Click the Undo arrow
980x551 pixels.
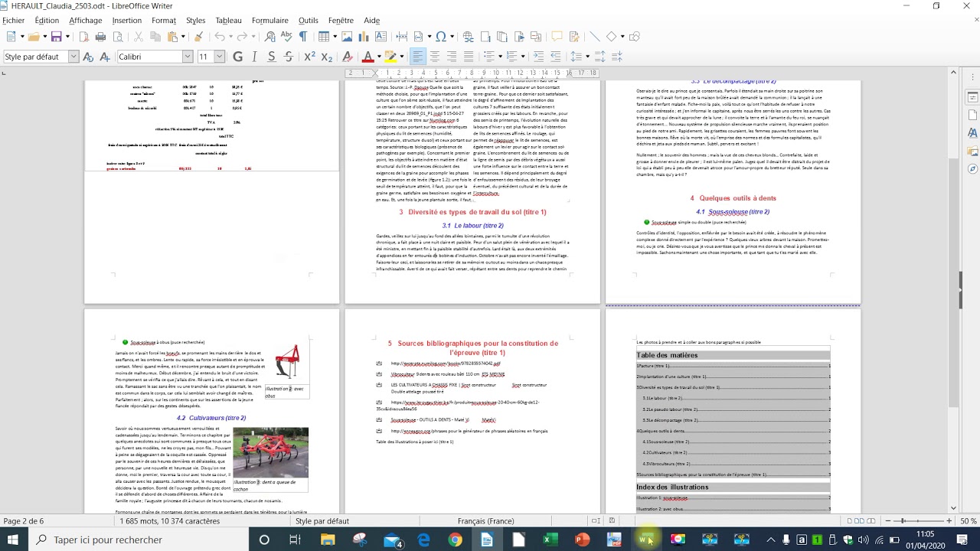(x=220, y=37)
